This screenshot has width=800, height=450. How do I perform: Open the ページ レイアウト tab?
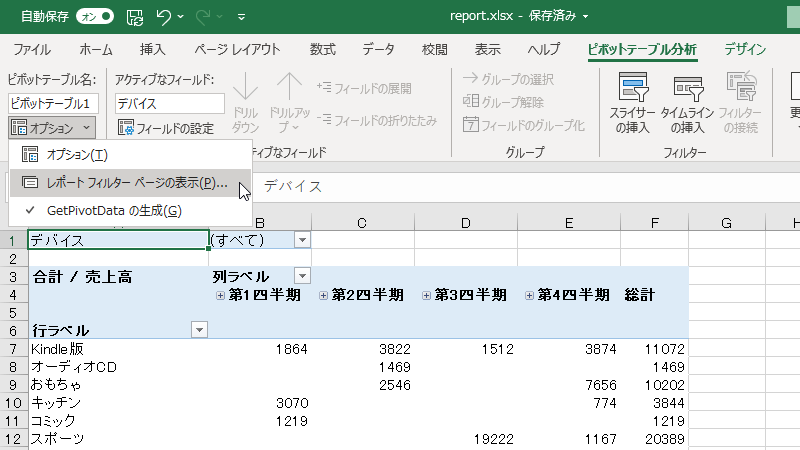coord(237,49)
